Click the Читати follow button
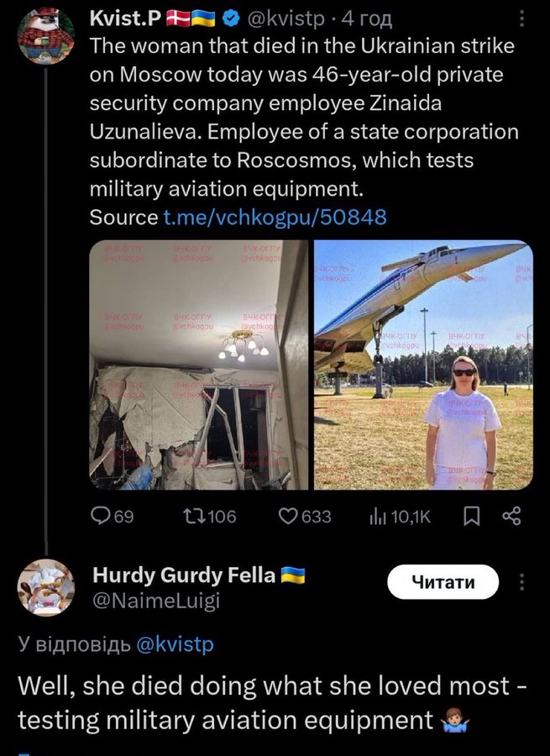The image size is (550, 756). [443, 581]
